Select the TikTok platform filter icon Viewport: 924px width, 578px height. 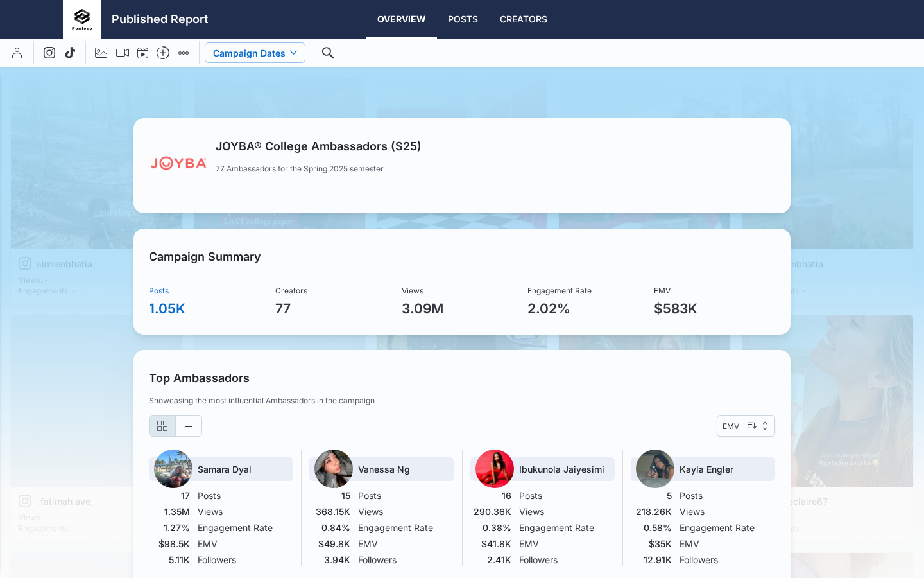pos(71,53)
